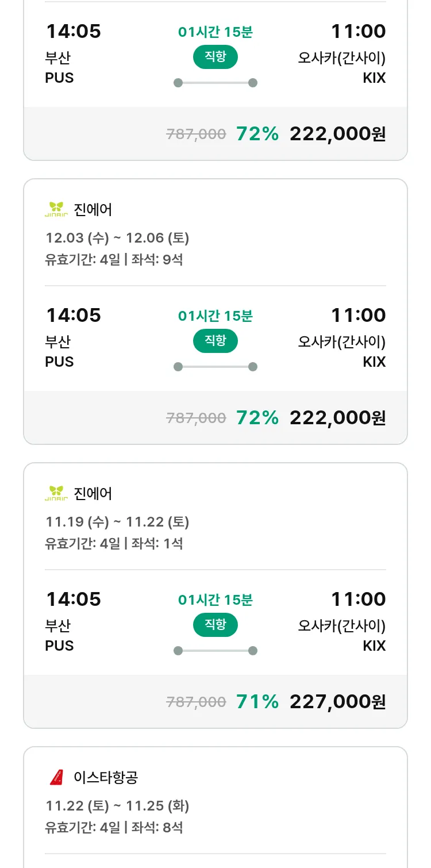
Task: Click the Jin Air logo on the 12.03 flight card
Action: 56,209
